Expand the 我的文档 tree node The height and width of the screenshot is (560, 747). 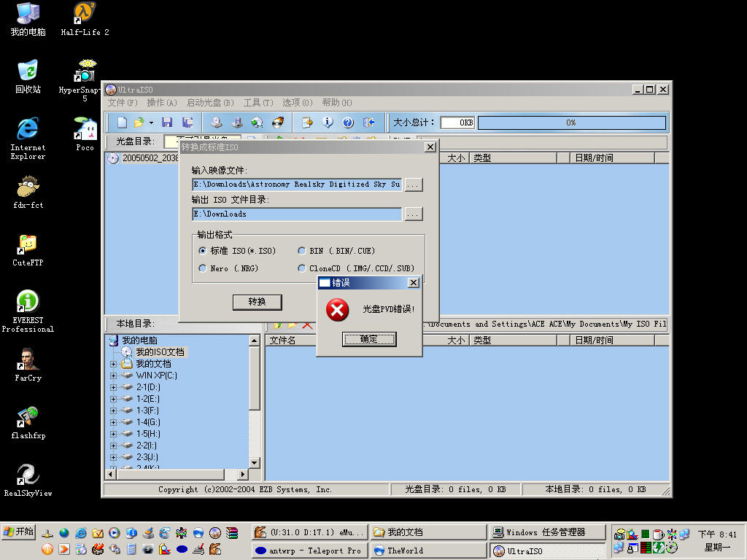click(x=113, y=364)
